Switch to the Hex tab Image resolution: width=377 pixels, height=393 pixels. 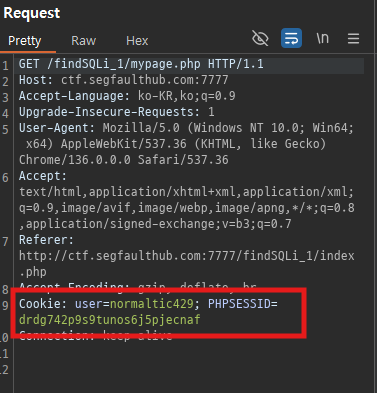(137, 41)
